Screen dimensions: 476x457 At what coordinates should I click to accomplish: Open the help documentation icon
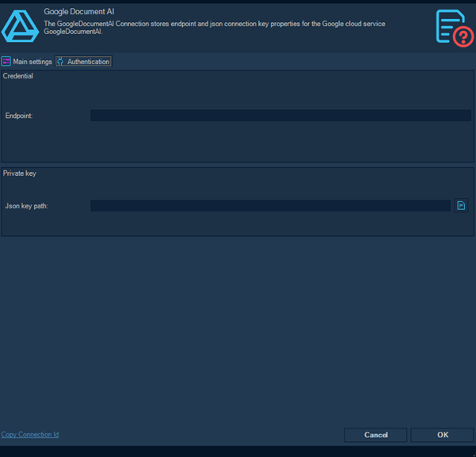[454, 26]
